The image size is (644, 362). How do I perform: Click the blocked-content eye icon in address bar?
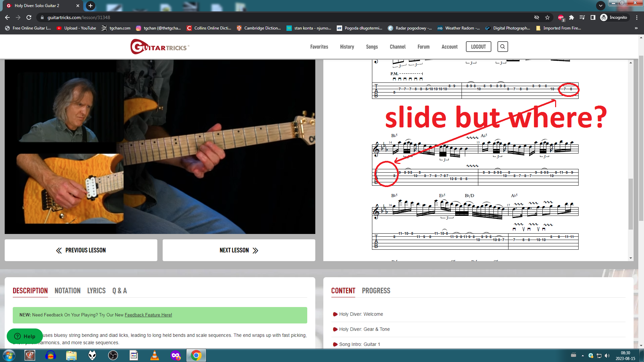(537, 17)
